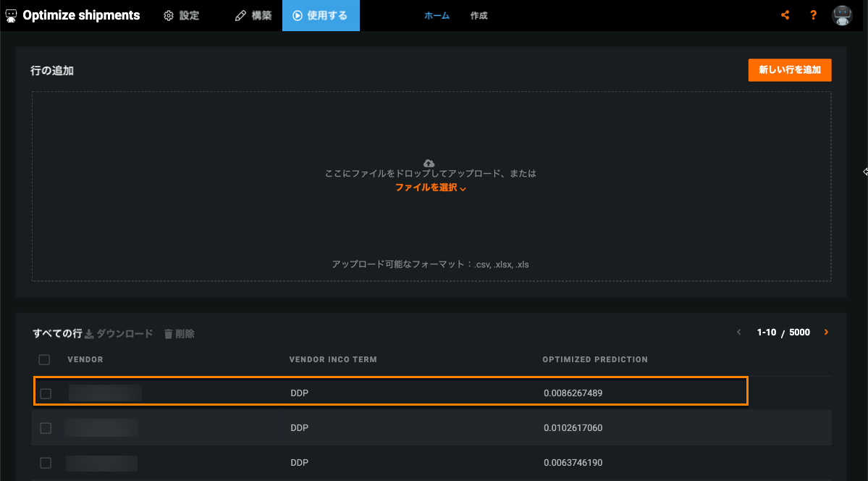Go to previous page of rows
Screen dimensions: 868x481
tap(739, 332)
